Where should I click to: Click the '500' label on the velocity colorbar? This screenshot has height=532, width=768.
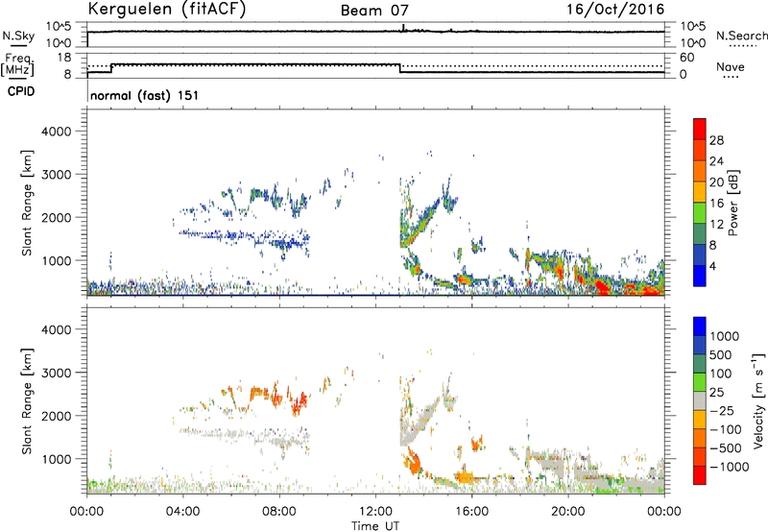tap(721, 354)
